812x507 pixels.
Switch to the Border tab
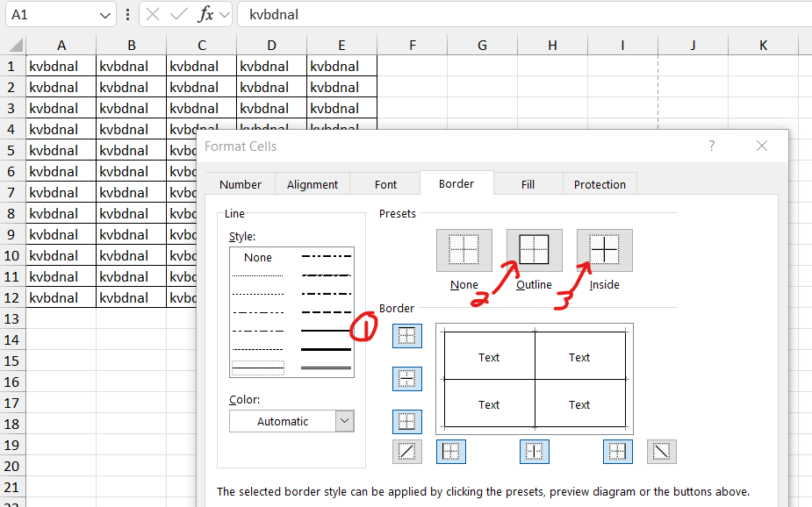(456, 183)
